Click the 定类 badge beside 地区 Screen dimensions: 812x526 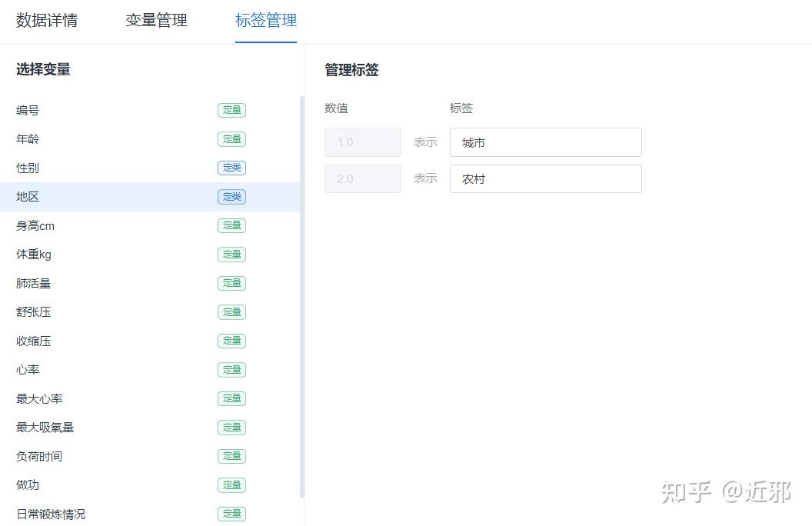(231, 197)
